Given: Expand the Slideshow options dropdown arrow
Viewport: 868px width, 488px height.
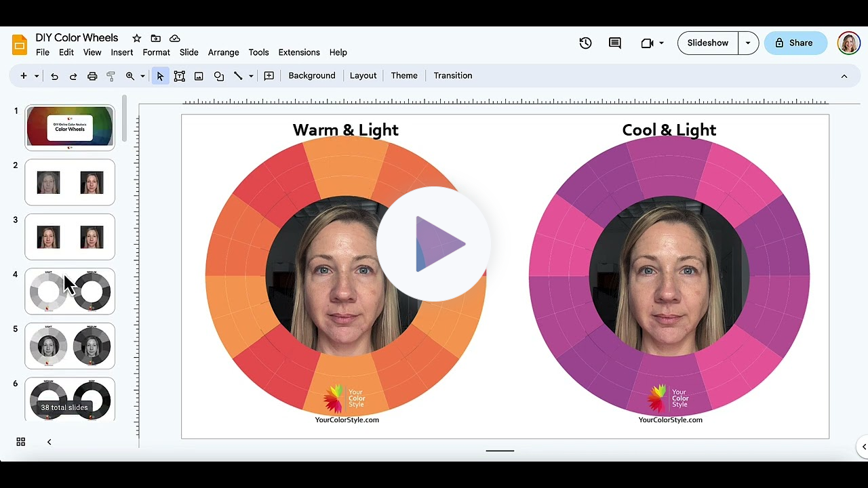Looking at the screenshot, I should point(748,43).
